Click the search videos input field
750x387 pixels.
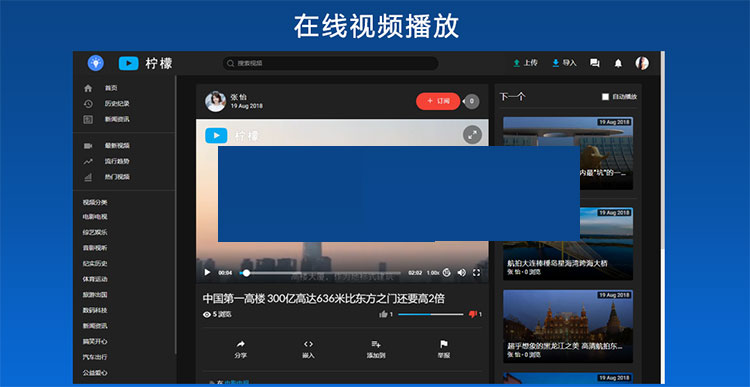pyautogui.click(x=331, y=63)
